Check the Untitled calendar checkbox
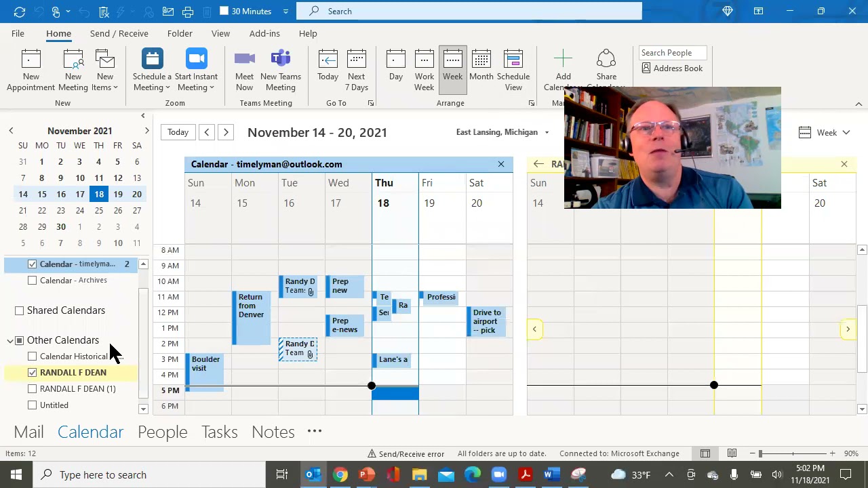868x488 pixels. coord(33,405)
